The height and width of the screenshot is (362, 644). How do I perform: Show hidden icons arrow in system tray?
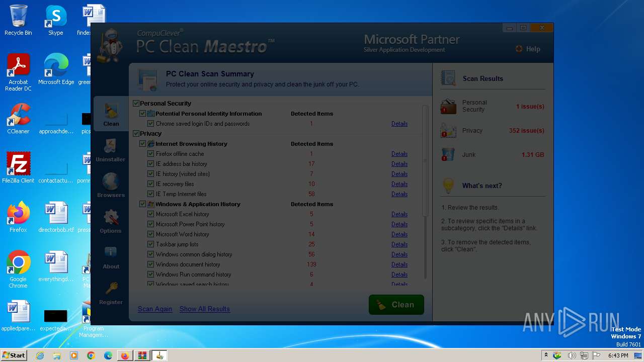point(546,355)
